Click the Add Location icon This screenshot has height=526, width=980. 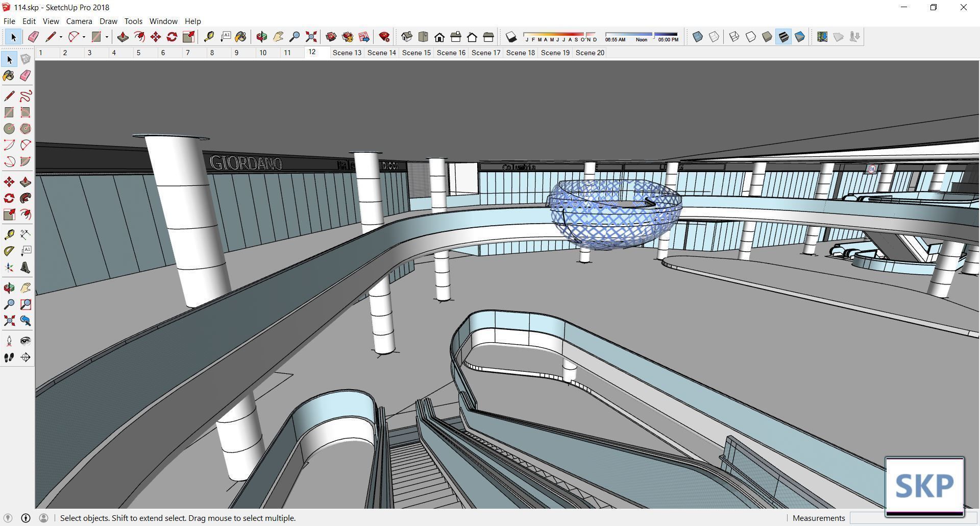[822, 37]
